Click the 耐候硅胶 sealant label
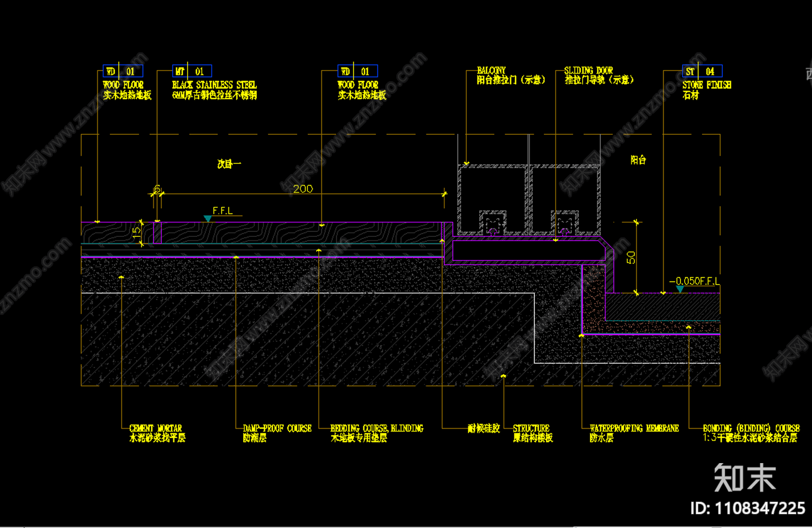Viewport: 812px width, 528px height. point(484,429)
